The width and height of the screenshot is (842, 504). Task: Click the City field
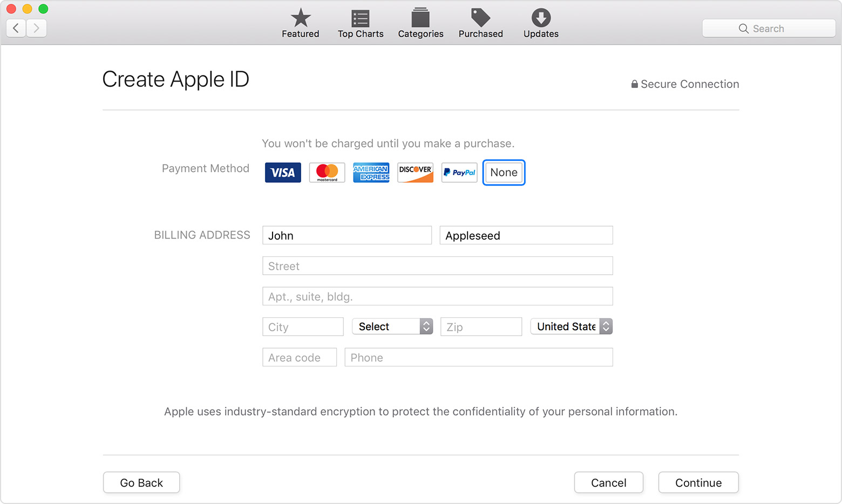(303, 327)
